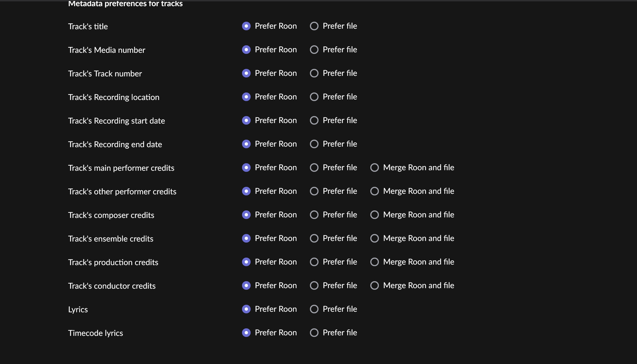Select Merge Roon and file for conductor credits

(x=375, y=285)
